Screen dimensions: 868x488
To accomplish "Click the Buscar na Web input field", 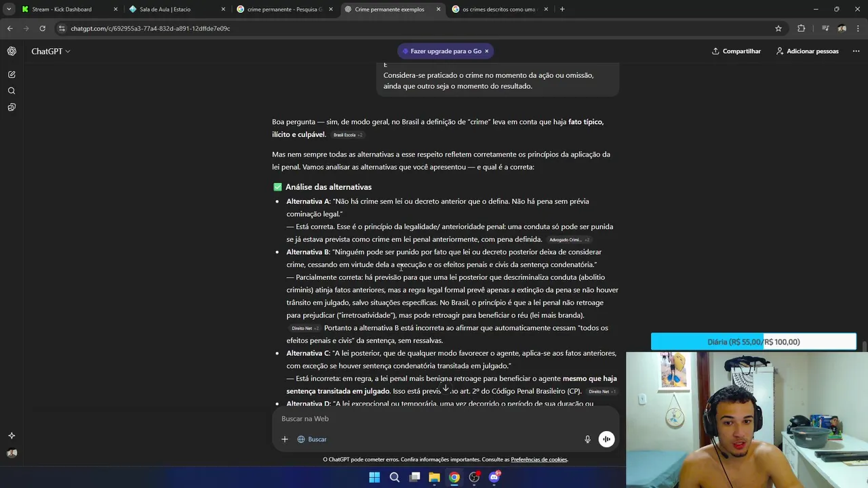I will (x=444, y=419).
